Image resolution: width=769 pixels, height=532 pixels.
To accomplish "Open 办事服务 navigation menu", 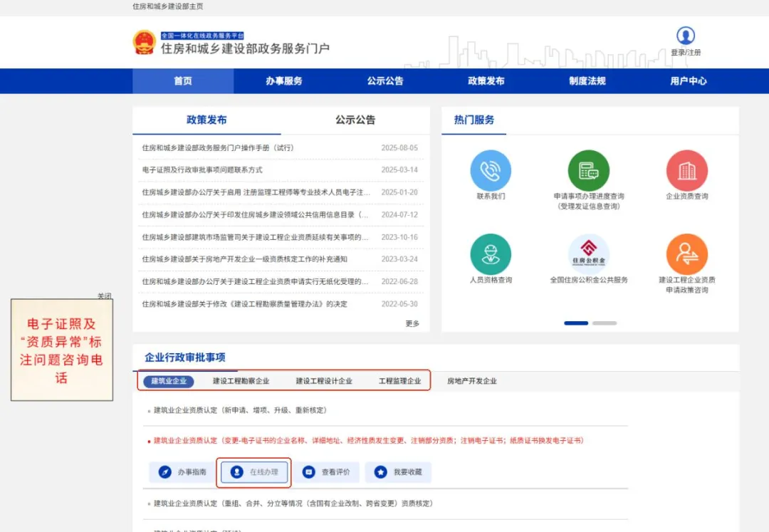I will coord(284,81).
